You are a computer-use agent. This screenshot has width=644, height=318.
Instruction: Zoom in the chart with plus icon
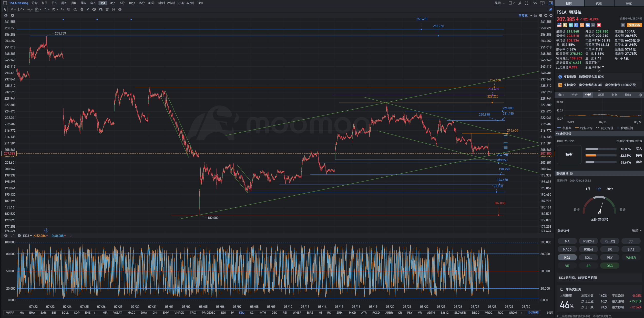(x=551, y=15)
